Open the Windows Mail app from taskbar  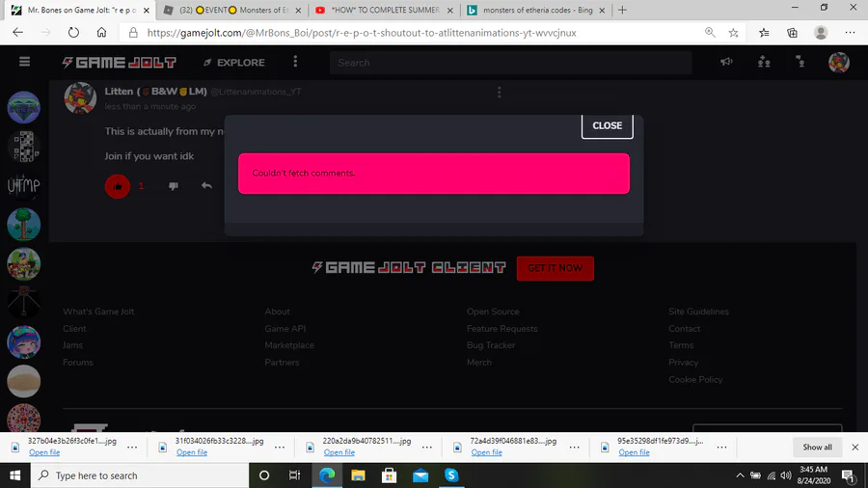(x=420, y=475)
